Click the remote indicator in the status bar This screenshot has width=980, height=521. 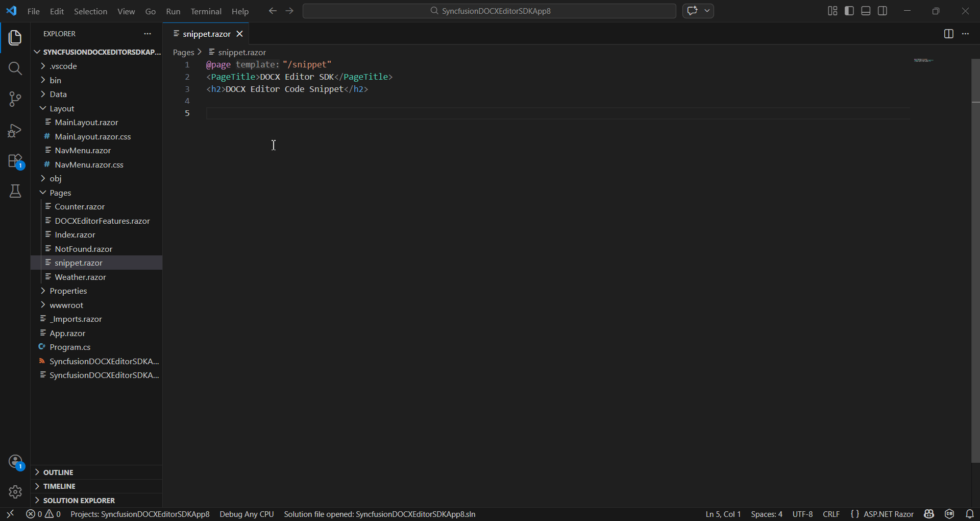[x=10, y=514]
